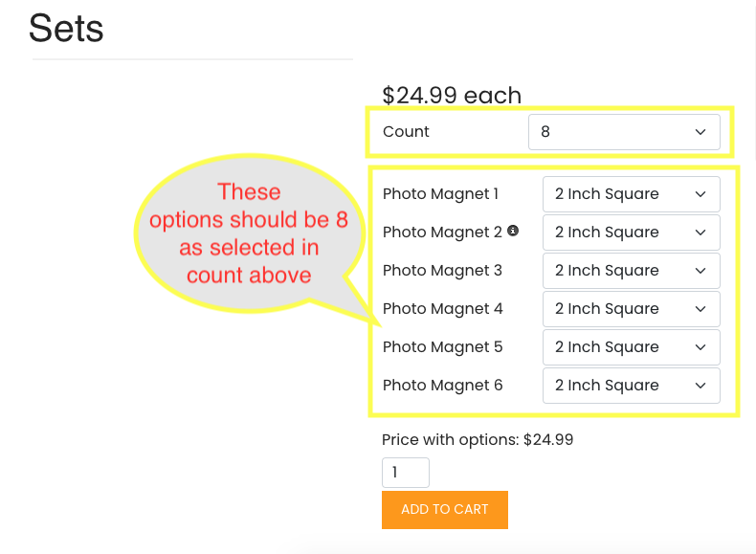756x554 pixels.
Task: Click the $24.99 each price text
Action: [452, 95]
